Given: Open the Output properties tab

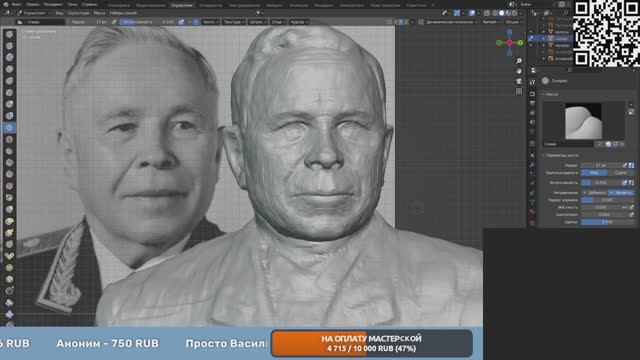Looking at the screenshot, I should (x=532, y=104).
